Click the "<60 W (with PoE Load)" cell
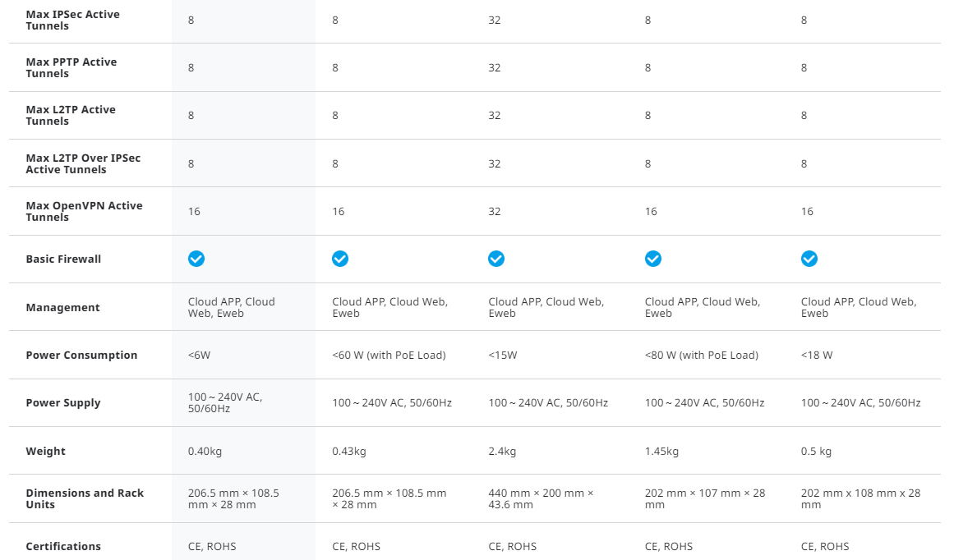Image resolution: width=954 pixels, height=560 pixels. (x=389, y=355)
